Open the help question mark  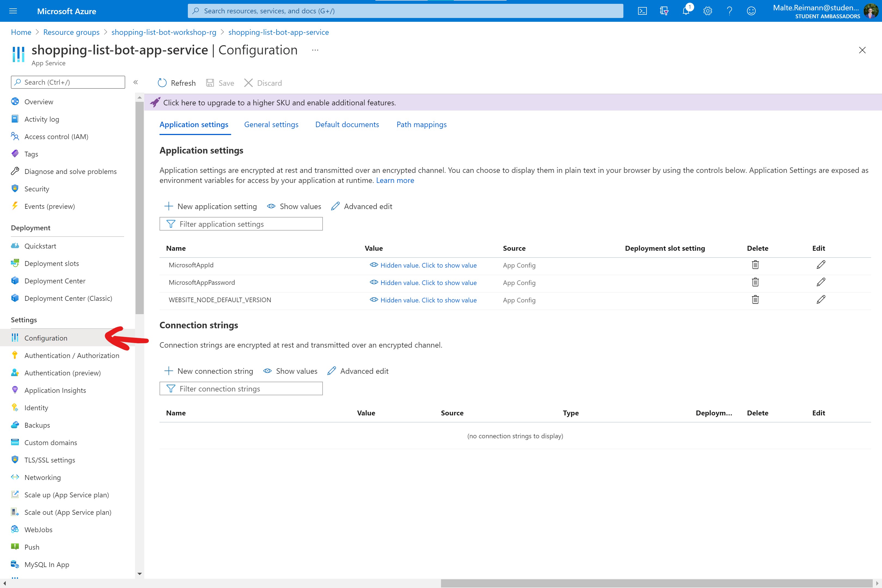point(729,11)
